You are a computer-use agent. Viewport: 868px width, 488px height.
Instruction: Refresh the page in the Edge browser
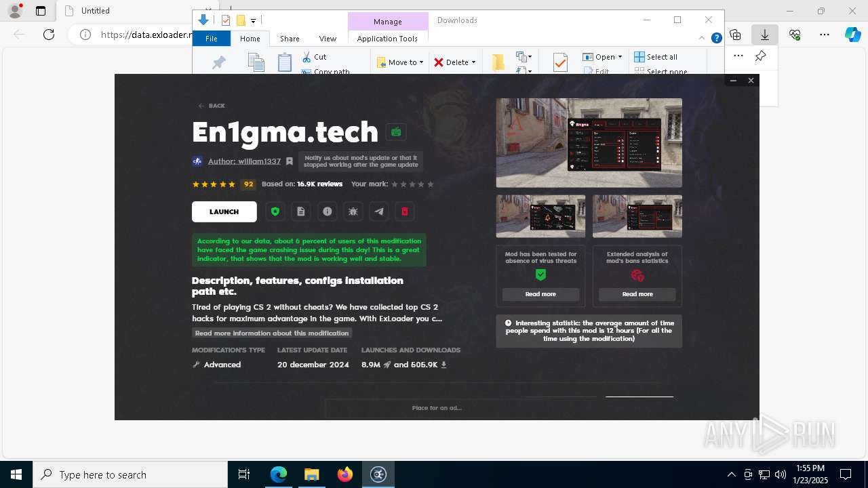(49, 35)
